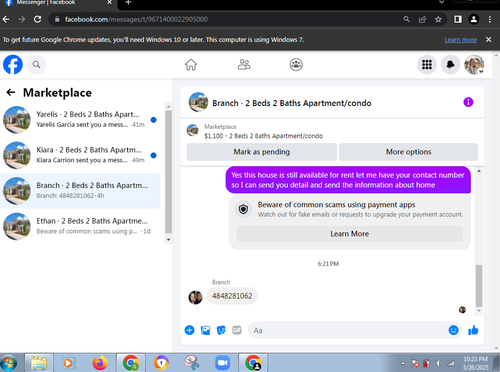Screen dimensions: 500x372
Task: Click the Facebook search magnifier icon
Action: pos(36,64)
